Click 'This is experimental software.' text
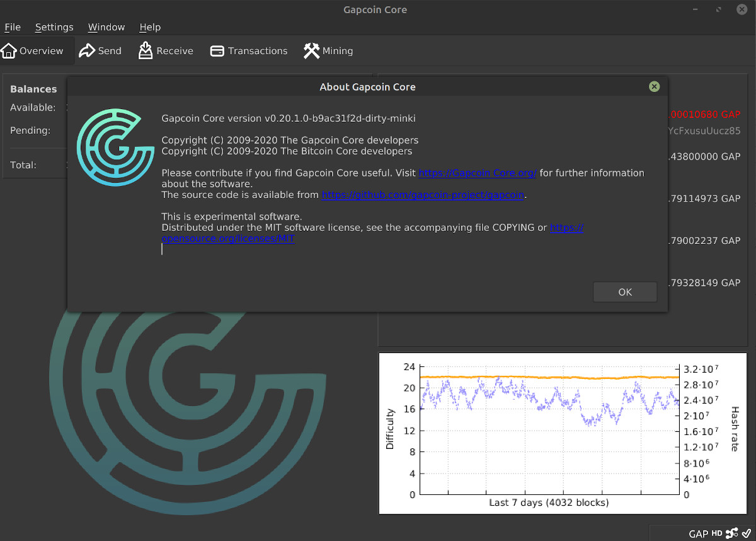This screenshot has width=756, height=541. tap(232, 216)
